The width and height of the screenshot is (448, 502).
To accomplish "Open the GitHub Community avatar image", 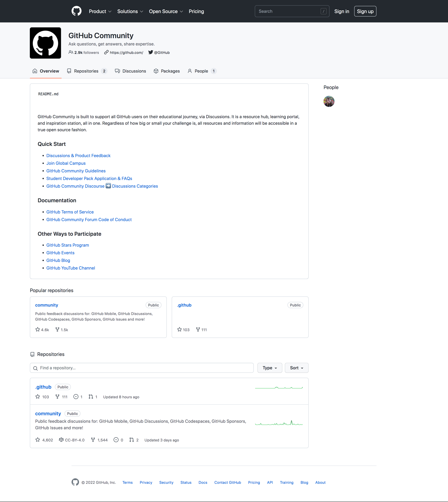I will [x=46, y=43].
